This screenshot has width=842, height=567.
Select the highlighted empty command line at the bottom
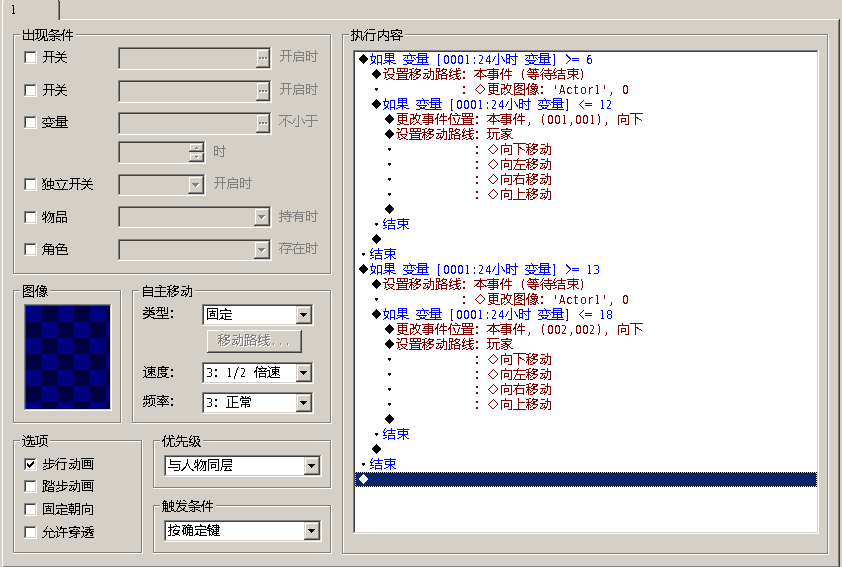click(586, 479)
